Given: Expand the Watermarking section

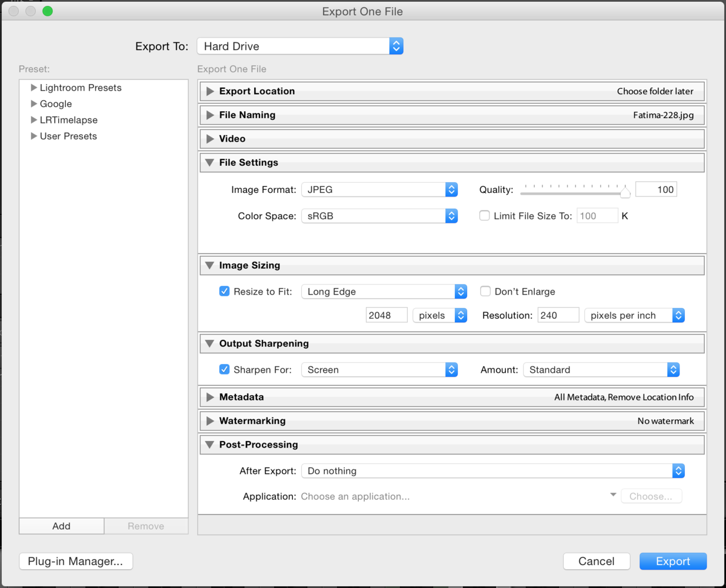Looking at the screenshot, I should (x=210, y=421).
